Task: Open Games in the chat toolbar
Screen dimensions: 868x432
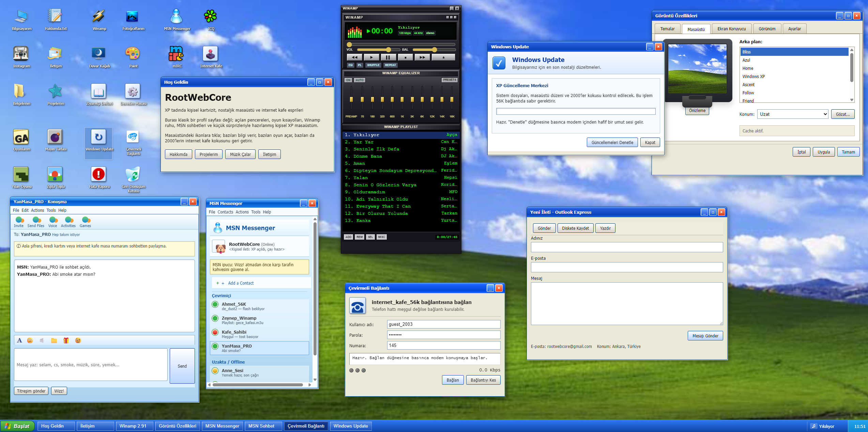Action: [x=85, y=222]
